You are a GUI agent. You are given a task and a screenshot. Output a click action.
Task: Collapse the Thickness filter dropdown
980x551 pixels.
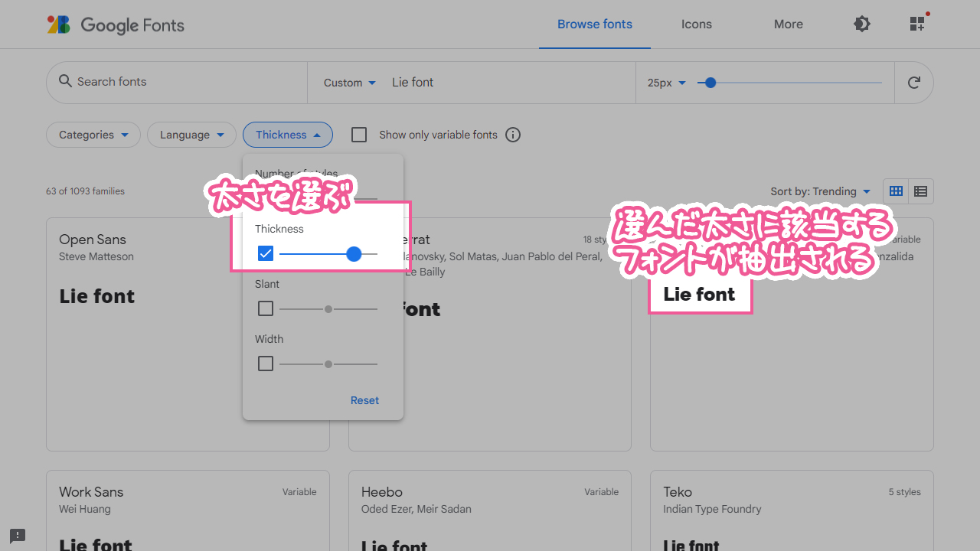(x=288, y=135)
